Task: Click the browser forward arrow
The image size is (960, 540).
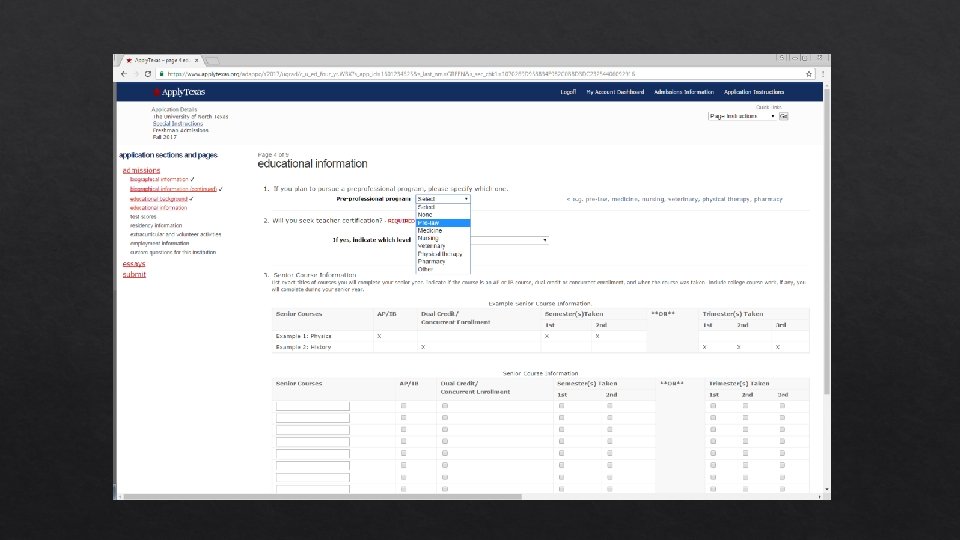Action: [x=136, y=73]
